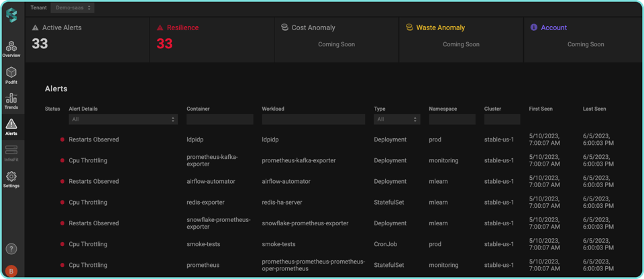
Task: Click the Active Alerts count 33
Action: point(40,44)
